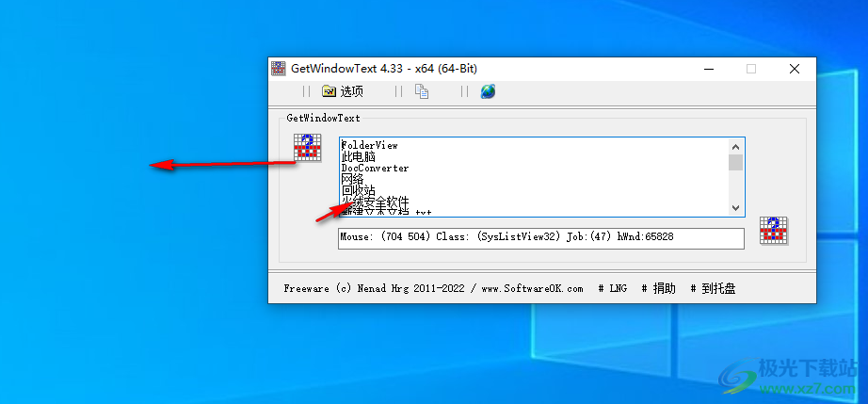The height and width of the screenshot is (404, 868).
Task: Click # 到托盘 to send to tray
Action: click(713, 288)
